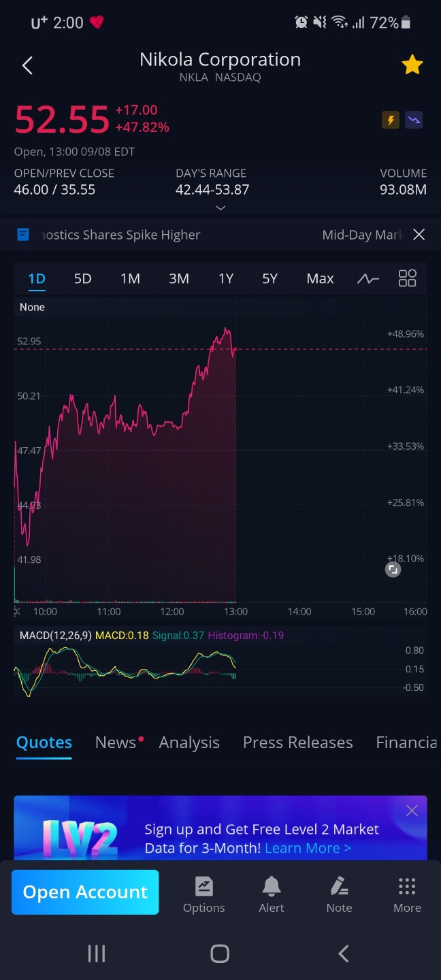This screenshot has width=441, height=980.
Task: Switch to the Press Releases tab
Action: click(298, 742)
